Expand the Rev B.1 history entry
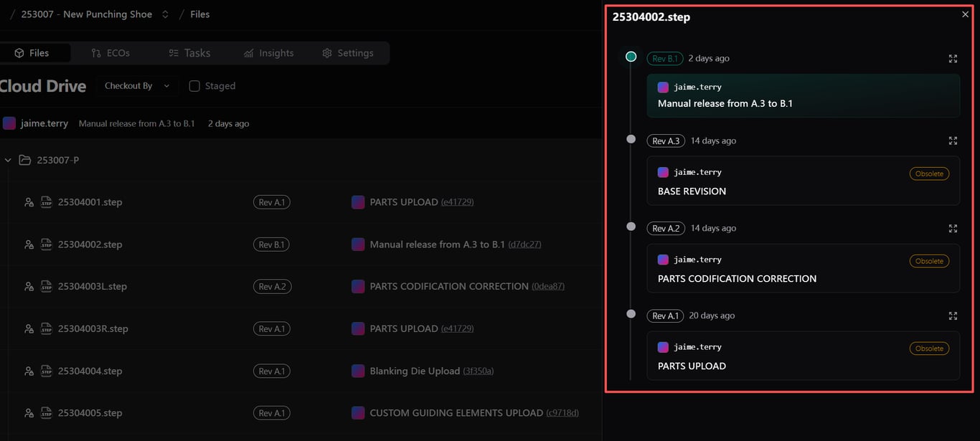The image size is (980, 441). coord(953,58)
